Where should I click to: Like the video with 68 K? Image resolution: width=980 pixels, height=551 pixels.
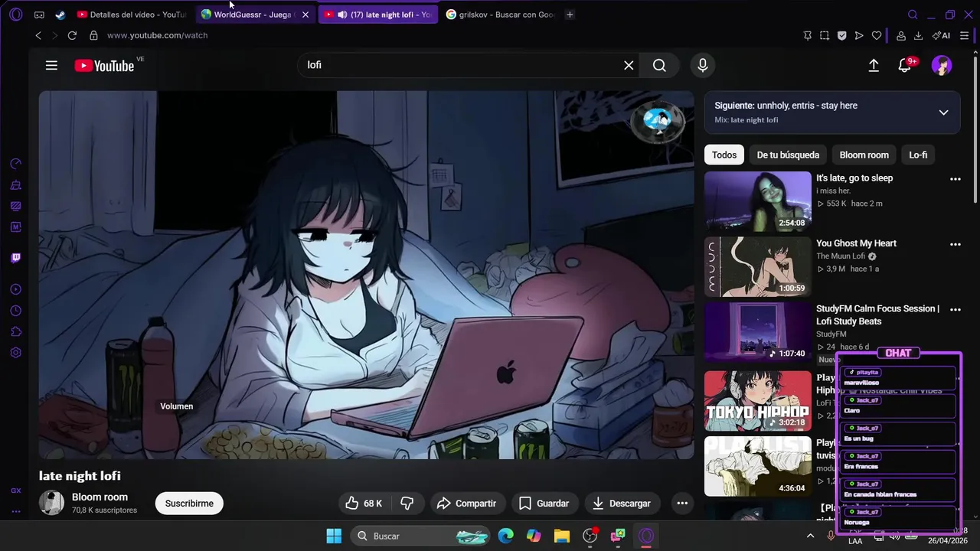(x=364, y=503)
